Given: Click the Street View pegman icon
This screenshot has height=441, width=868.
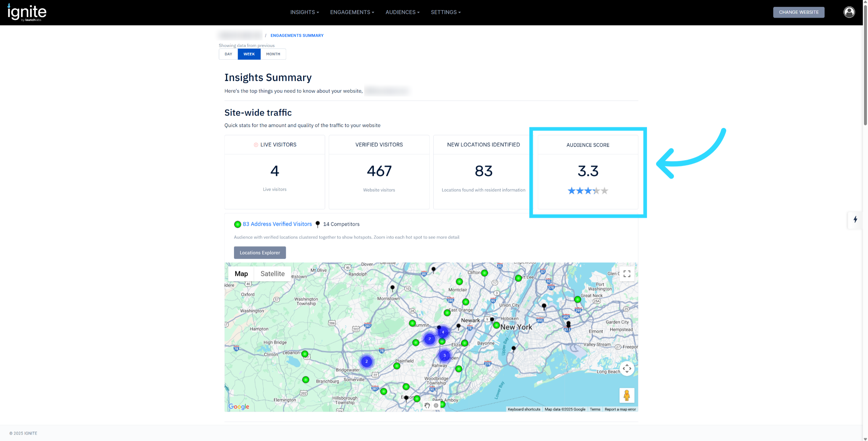Looking at the screenshot, I should pyautogui.click(x=627, y=395).
